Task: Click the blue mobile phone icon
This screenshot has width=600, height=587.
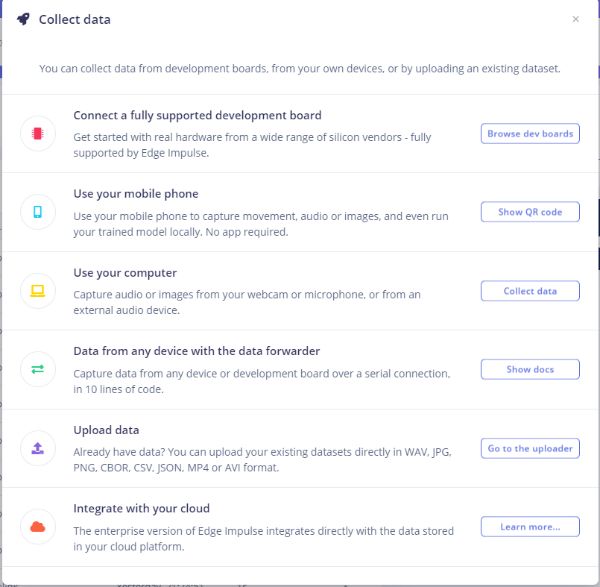Action: coord(38,212)
